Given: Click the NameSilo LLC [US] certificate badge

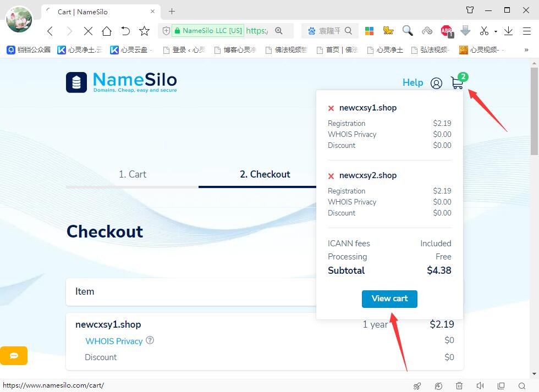Looking at the screenshot, I should coord(208,31).
